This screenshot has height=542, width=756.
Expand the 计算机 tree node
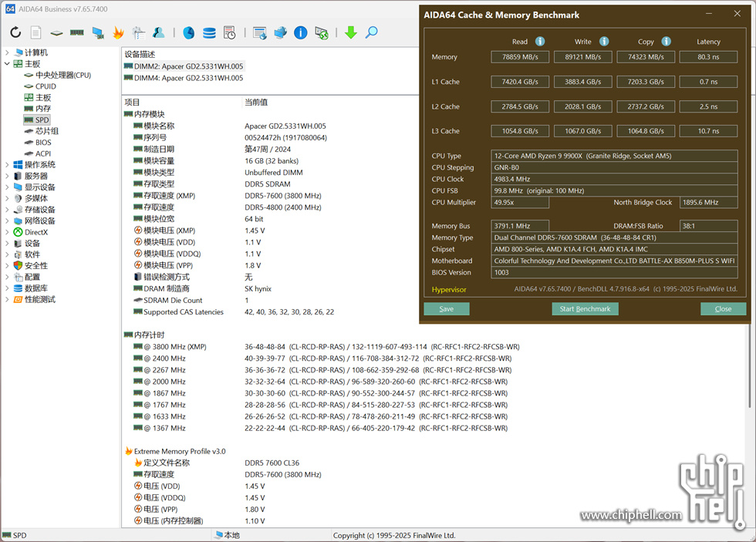7,52
